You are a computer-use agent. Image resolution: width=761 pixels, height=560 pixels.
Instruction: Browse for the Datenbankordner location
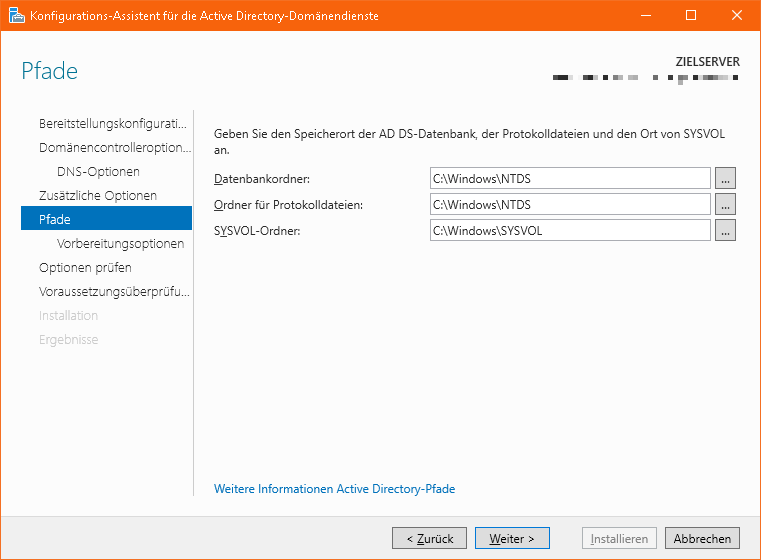pos(726,179)
